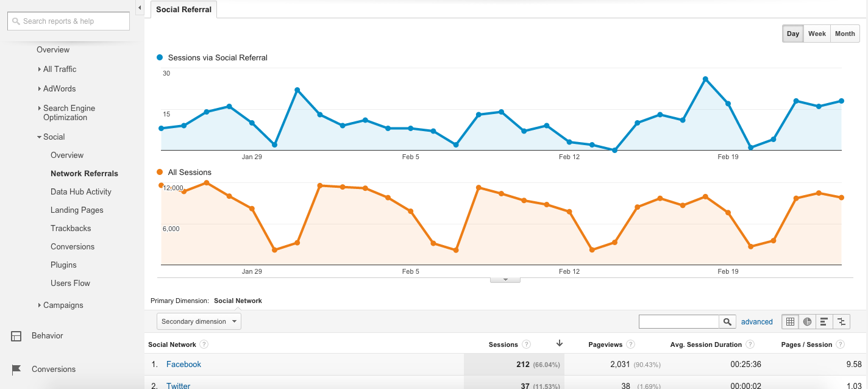Select the Social Referral tab

point(183,10)
